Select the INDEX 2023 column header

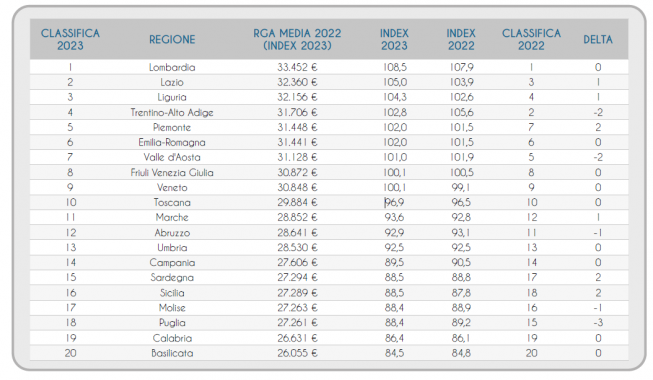pos(394,40)
